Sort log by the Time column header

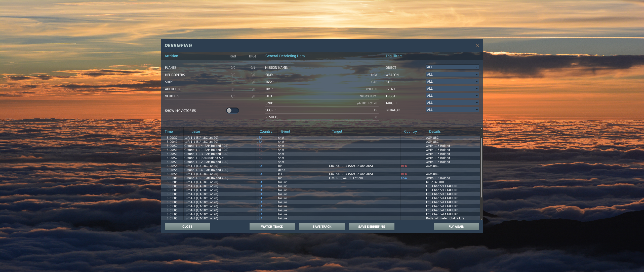[169, 131]
